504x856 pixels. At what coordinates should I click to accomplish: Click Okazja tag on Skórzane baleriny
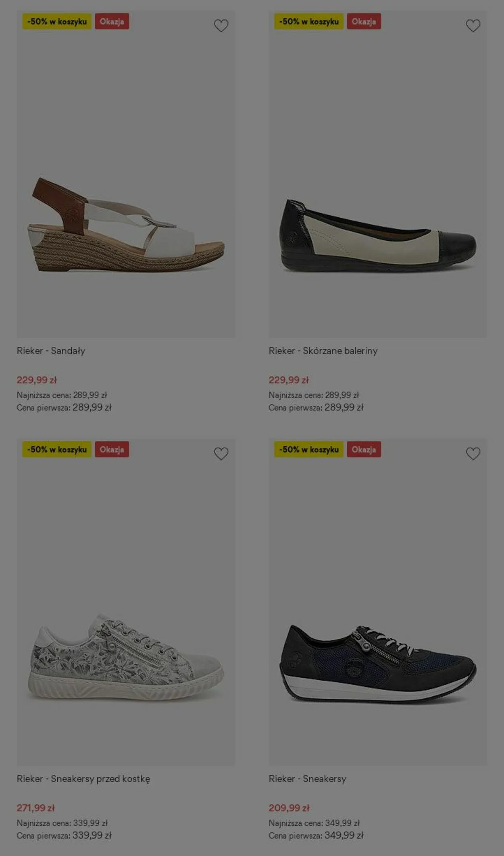(364, 22)
